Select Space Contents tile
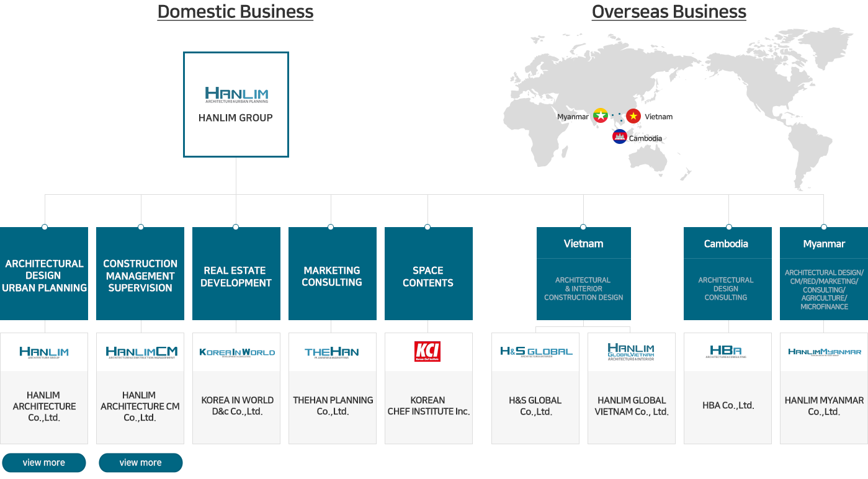Screen dimensions: 868x479 [x=429, y=274]
